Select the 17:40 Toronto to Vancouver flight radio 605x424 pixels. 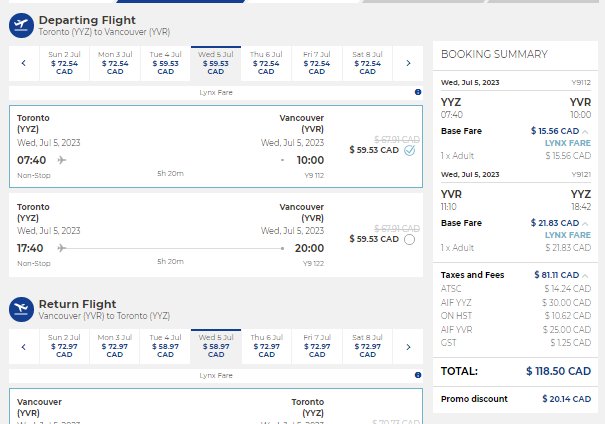[x=409, y=240]
